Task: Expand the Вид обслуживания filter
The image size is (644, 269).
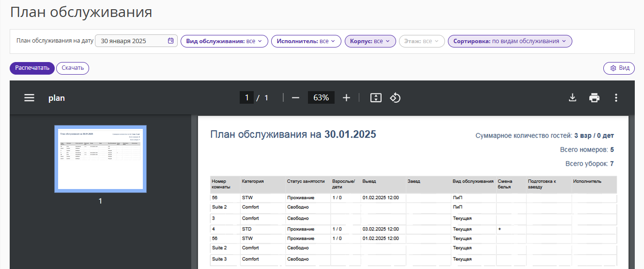Action: click(x=224, y=41)
